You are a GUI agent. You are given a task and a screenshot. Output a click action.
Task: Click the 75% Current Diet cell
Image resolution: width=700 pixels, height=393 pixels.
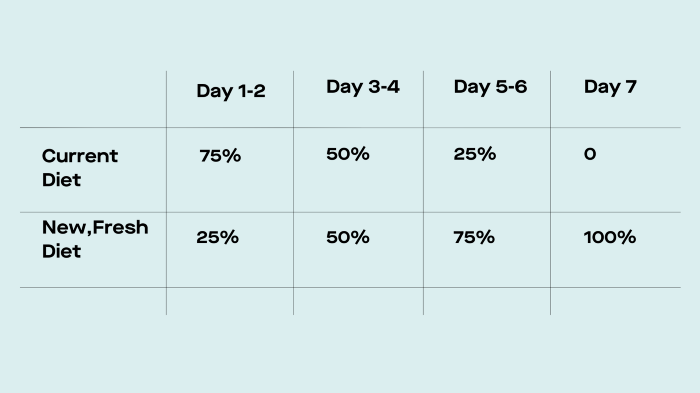coord(220,156)
